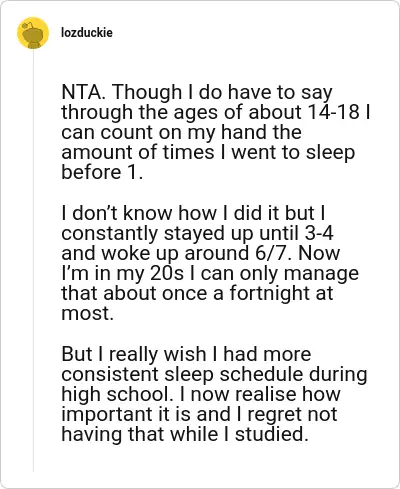Click the words "before 1."
This screenshot has width=400, height=489.
102,172
